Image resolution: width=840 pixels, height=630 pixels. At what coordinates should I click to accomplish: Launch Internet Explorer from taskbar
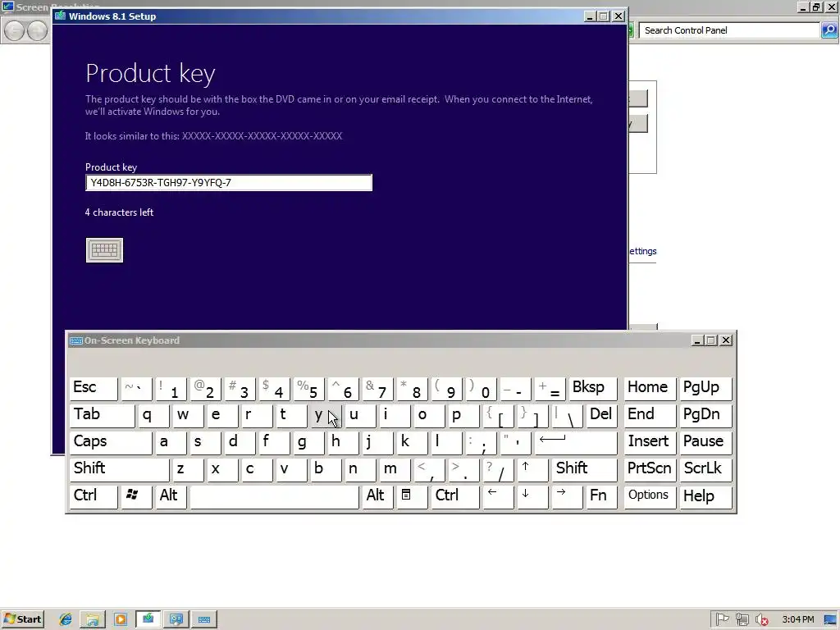[66, 619]
